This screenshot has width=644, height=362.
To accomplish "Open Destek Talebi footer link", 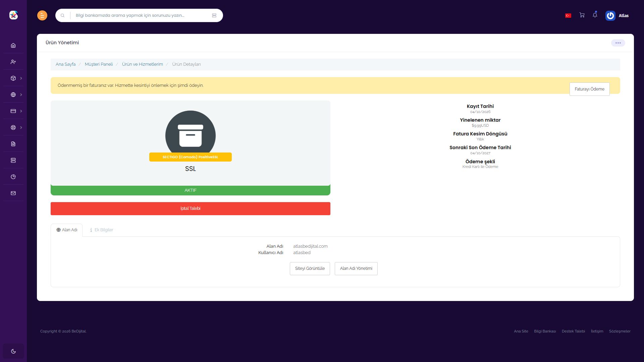I will click(x=573, y=331).
